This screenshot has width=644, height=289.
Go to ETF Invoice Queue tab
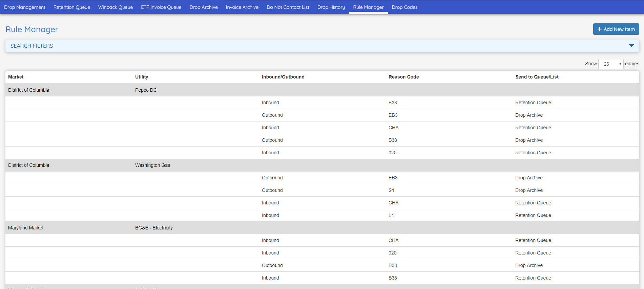(x=161, y=7)
